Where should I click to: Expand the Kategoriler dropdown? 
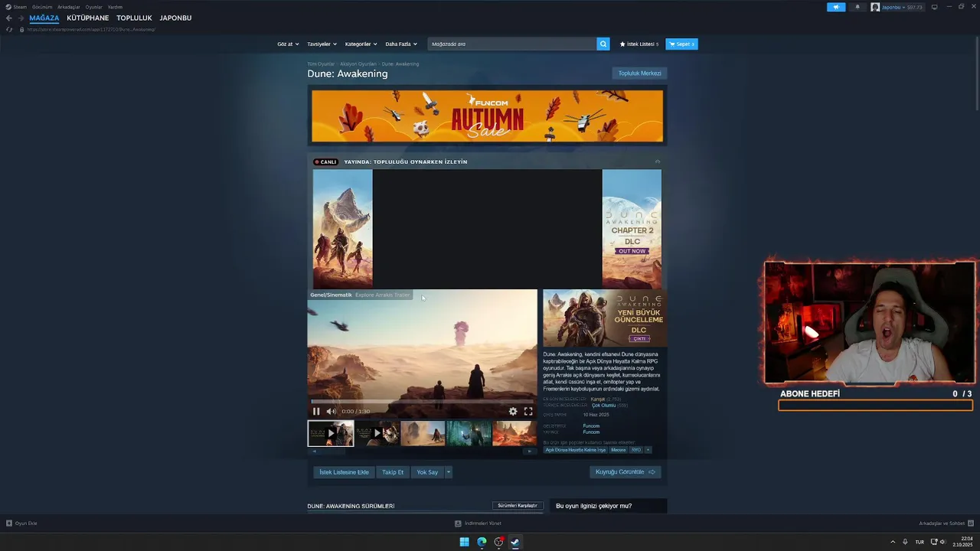tap(361, 44)
